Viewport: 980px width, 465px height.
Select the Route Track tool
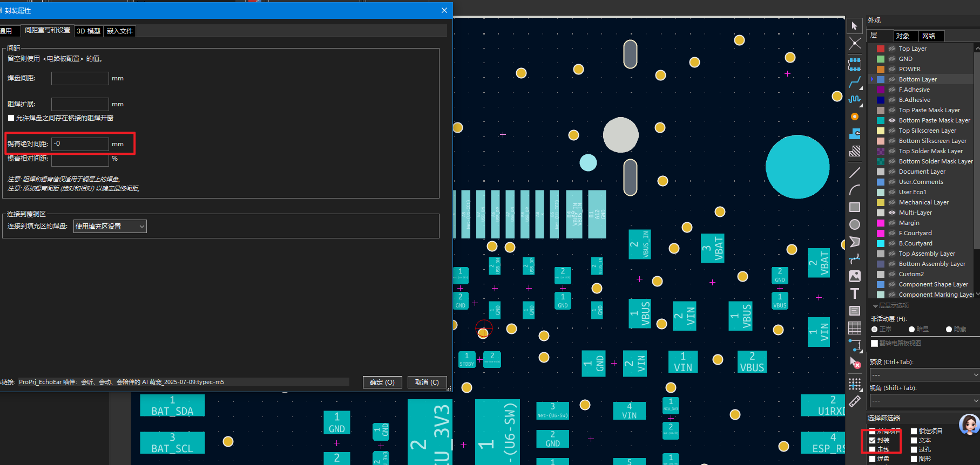(854, 82)
